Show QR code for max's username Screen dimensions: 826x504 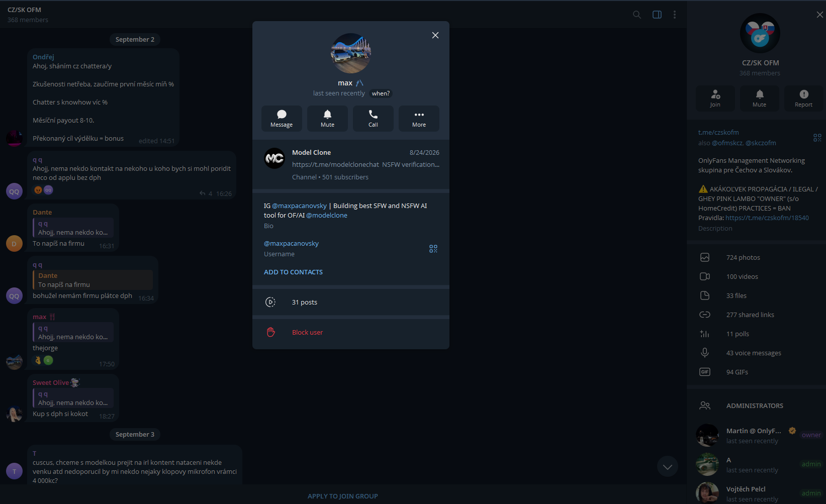point(433,249)
